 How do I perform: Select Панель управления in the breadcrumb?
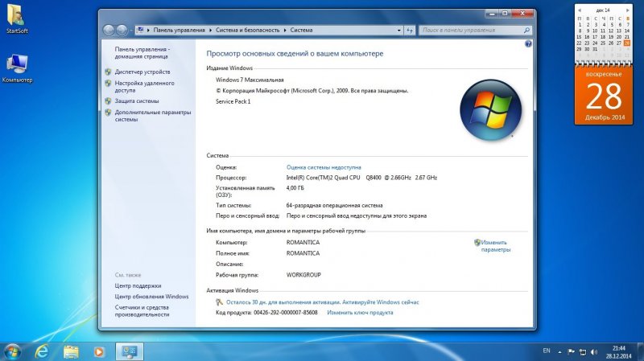[179, 30]
